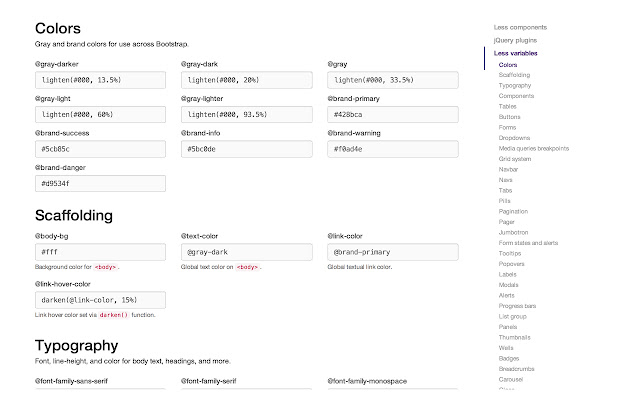Viewport: 640px width, 400px height.
Task: Open Less components in sidebar
Action: (x=520, y=27)
